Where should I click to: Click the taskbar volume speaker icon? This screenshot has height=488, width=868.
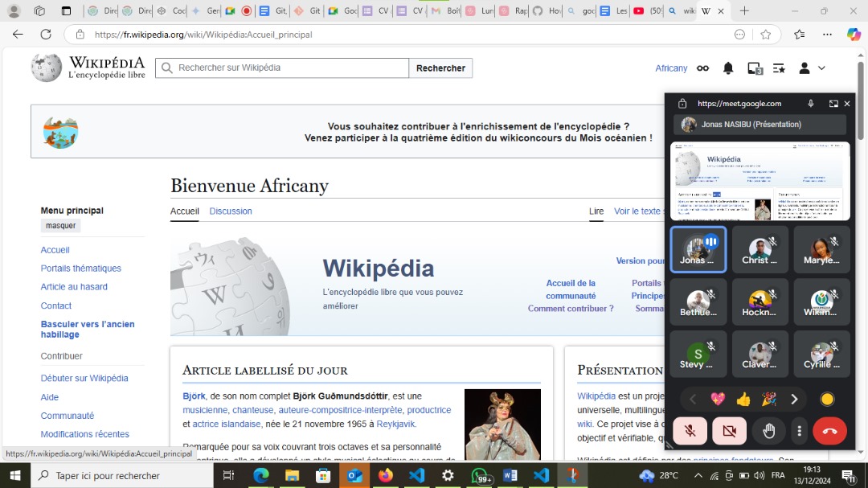tap(759, 475)
